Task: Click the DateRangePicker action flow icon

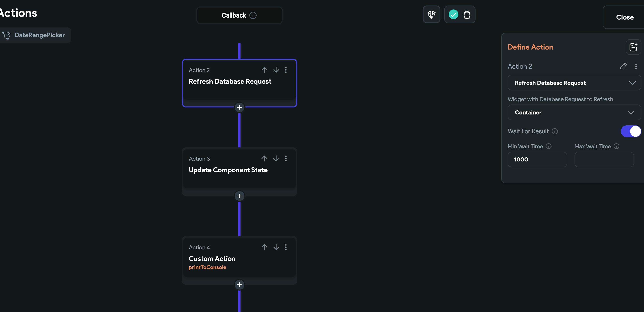Action: (6, 35)
